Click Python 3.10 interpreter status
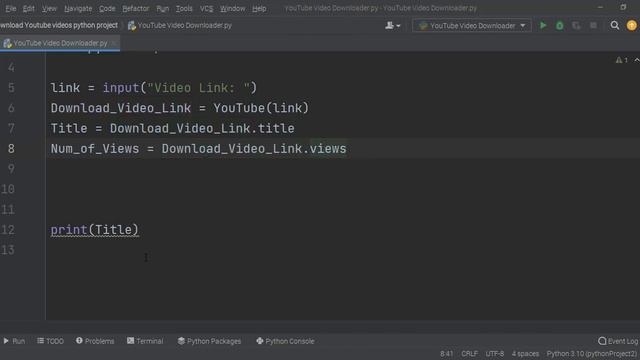 tap(592, 353)
